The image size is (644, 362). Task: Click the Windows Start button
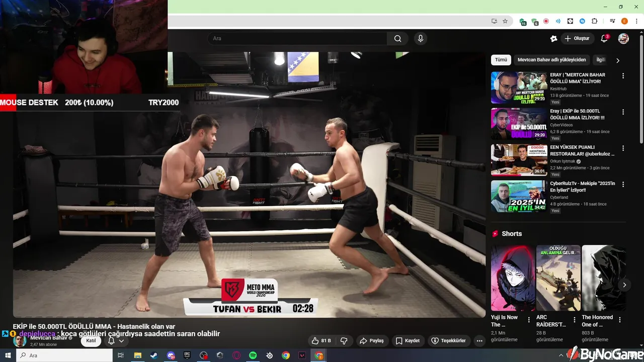click(8, 355)
